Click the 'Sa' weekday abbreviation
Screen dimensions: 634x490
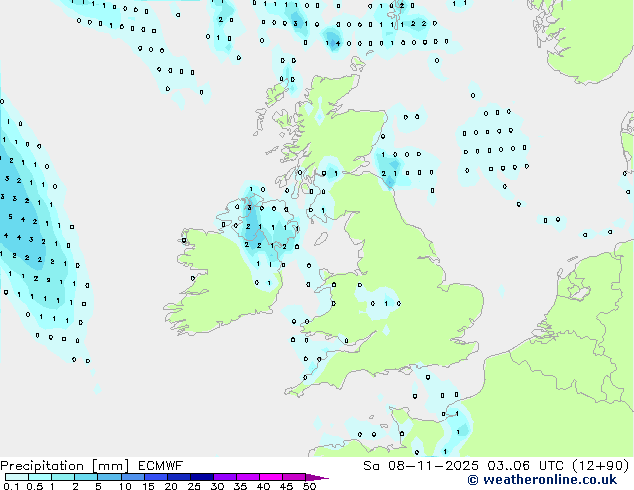(x=371, y=465)
